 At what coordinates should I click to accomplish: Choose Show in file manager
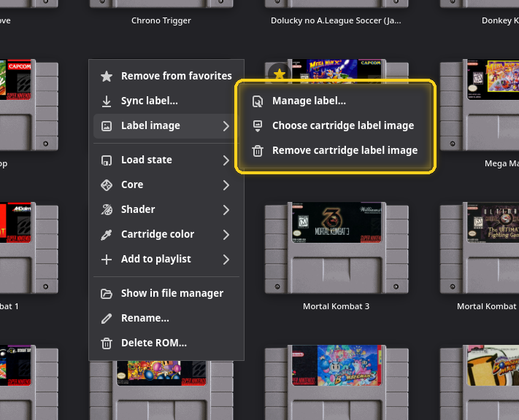click(166, 293)
